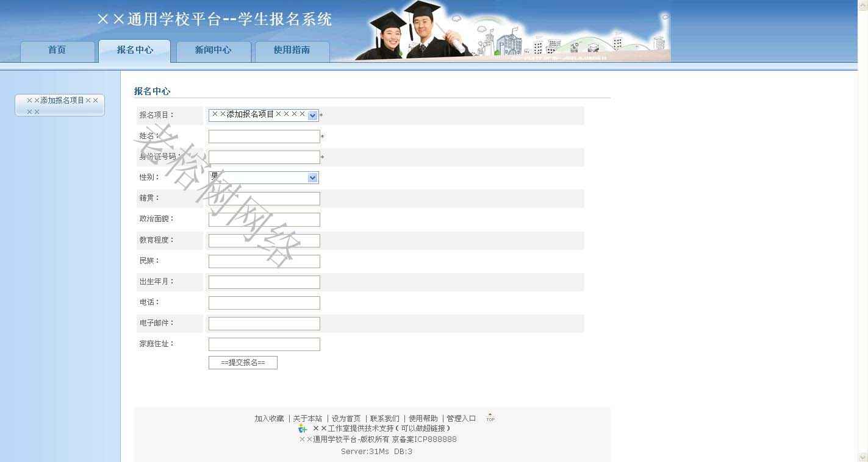
Task: Click the 民族 input box
Action: click(264, 261)
